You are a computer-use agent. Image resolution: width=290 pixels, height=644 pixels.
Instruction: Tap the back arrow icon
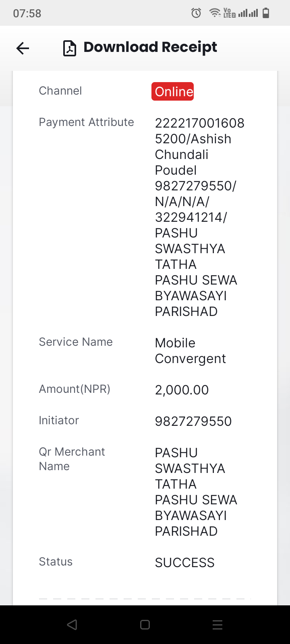[23, 49]
